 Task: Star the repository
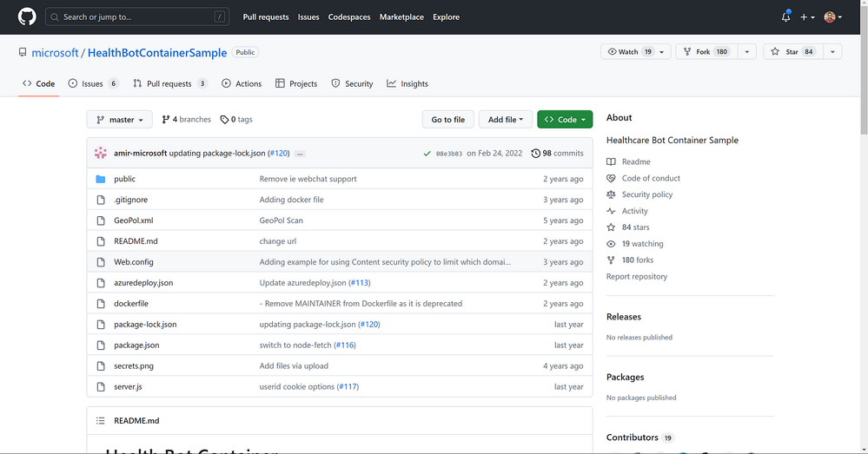(x=792, y=51)
